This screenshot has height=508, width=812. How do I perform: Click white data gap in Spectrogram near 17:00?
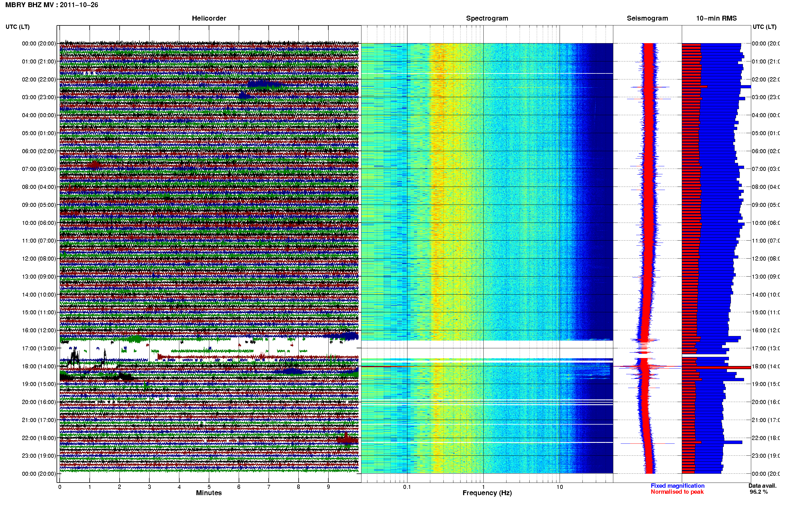(x=487, y=349)
